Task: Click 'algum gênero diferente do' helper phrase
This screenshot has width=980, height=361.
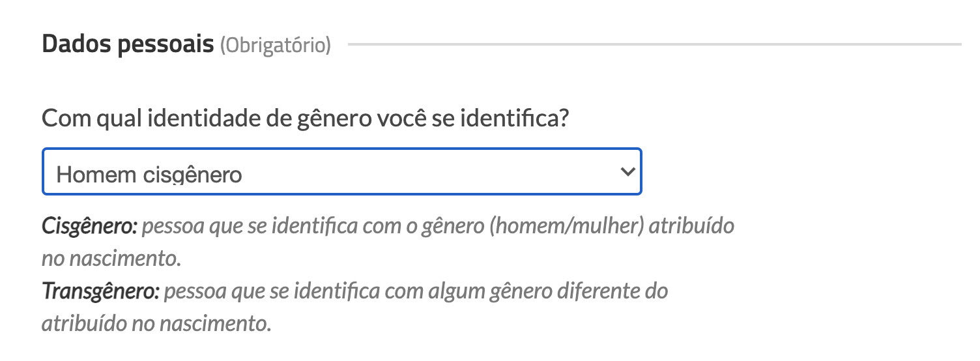Action: [549, 291]
